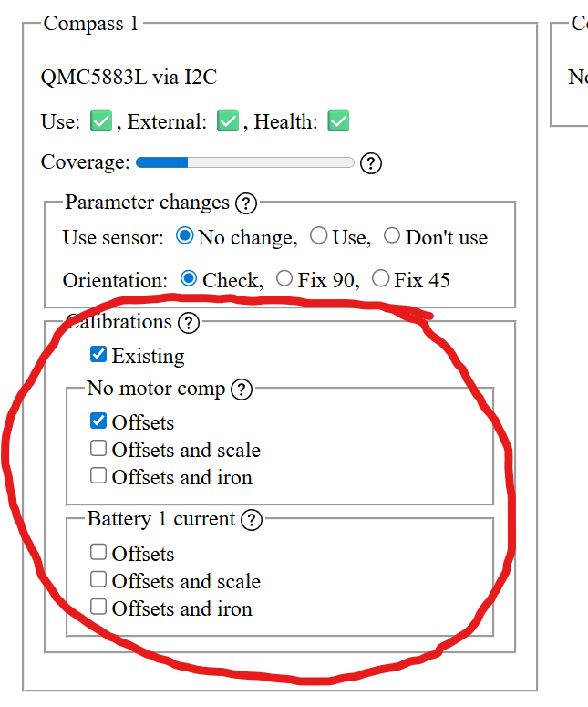The height and width of the screenshot is (707, 588).
Task: Check Offsets and iron under No motor comp
Action: 98,476
